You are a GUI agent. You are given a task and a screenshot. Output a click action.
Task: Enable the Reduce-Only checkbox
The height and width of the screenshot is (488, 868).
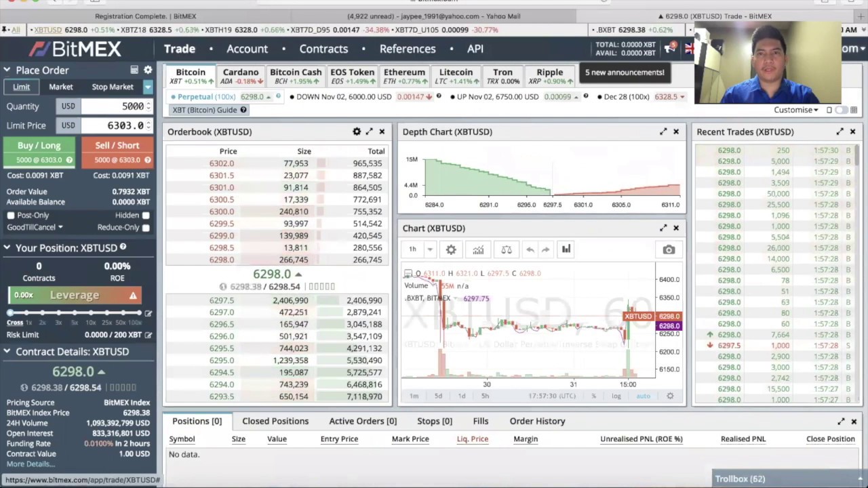tap(146, 228)
